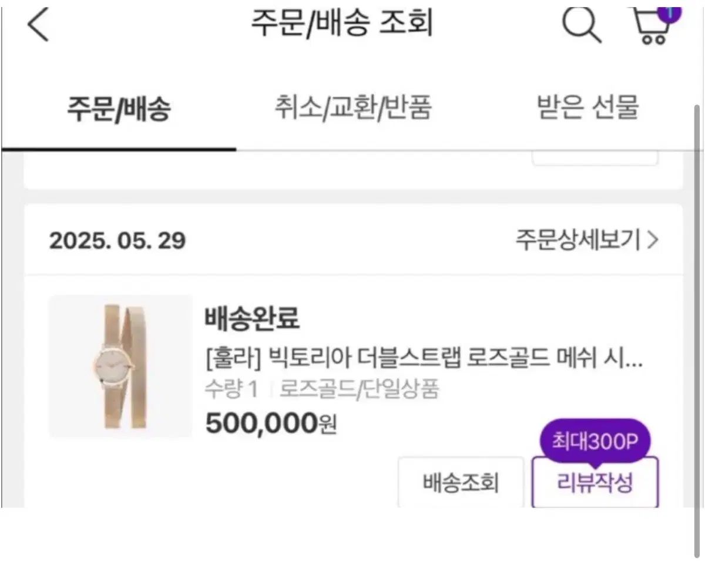The image size is (705, 588).
Task: Tap the 500,000원 price
Action: pos(271,422)
